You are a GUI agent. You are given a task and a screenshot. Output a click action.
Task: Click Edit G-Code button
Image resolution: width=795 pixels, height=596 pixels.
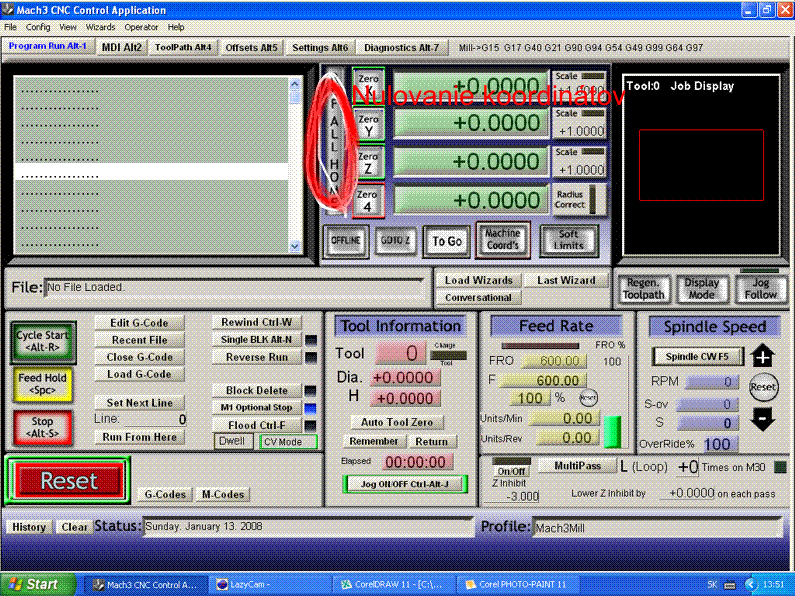pos(139,323)
